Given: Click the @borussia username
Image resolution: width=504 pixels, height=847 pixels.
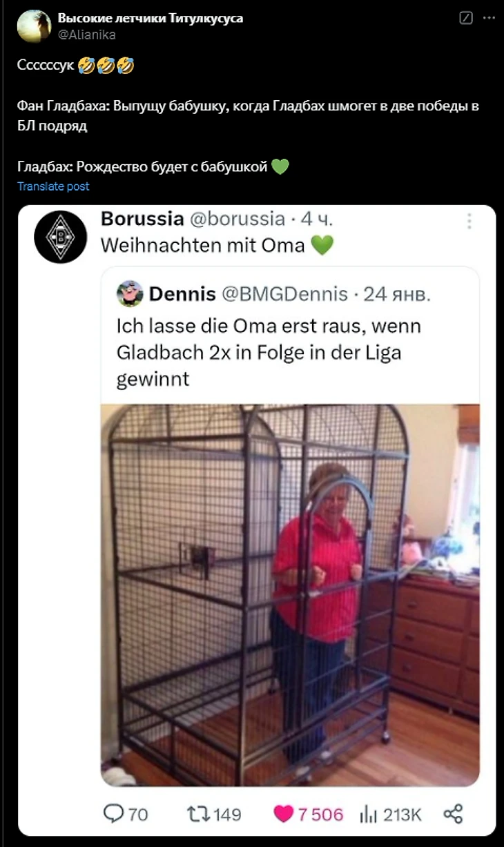Looking at the screenshot, I should coord(237,219).
